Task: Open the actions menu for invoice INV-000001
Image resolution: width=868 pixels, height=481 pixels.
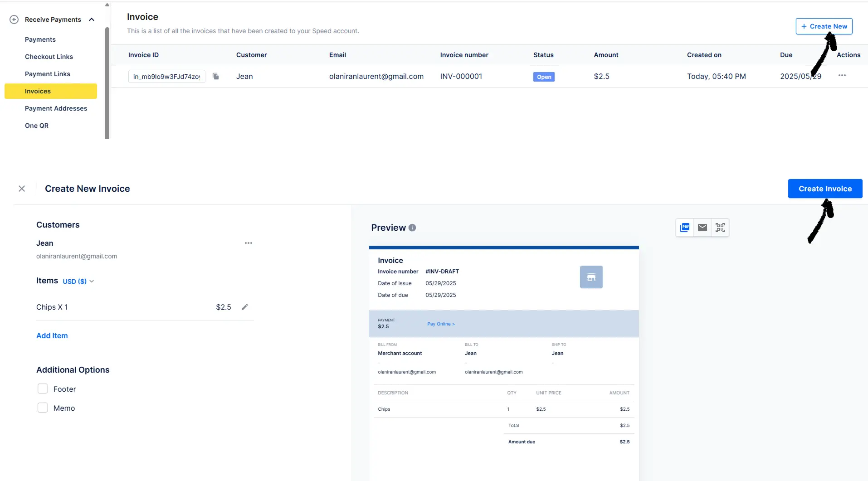Action: 842,75
